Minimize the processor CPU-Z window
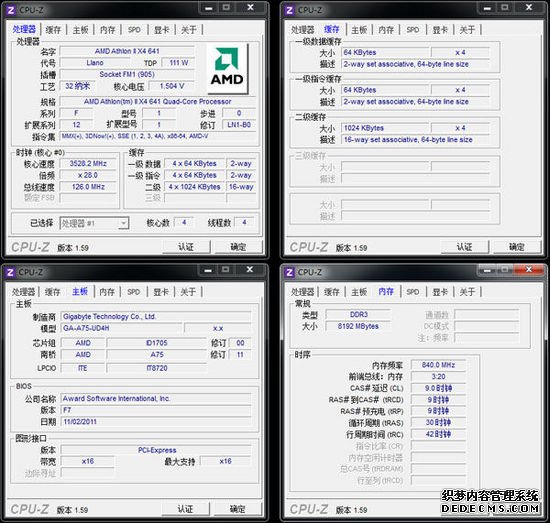Viewport: 550px width, 523px height. click(209, 8)
